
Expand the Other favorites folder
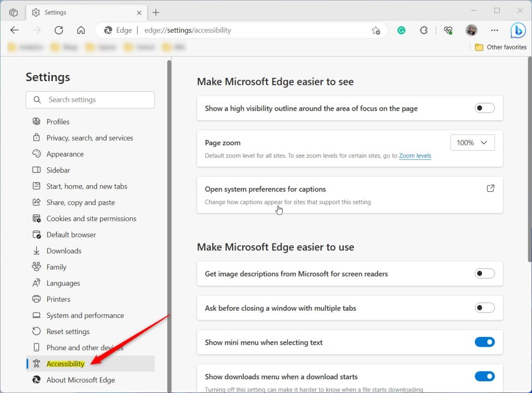pos(500,47)
